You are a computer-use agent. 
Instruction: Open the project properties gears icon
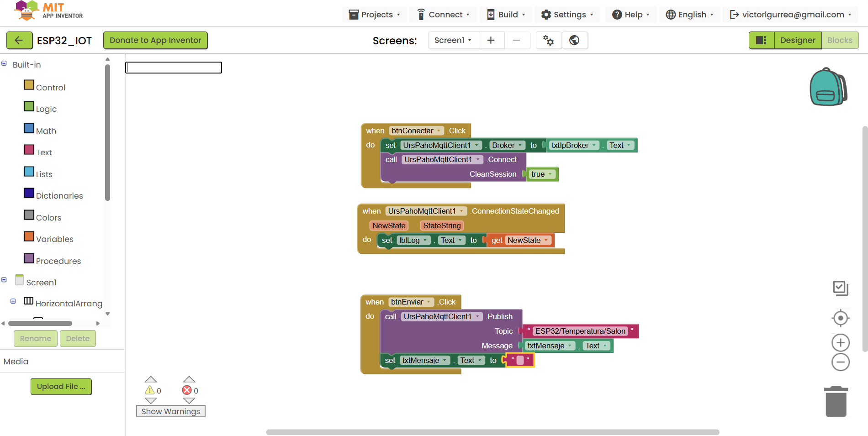(548, 40)
